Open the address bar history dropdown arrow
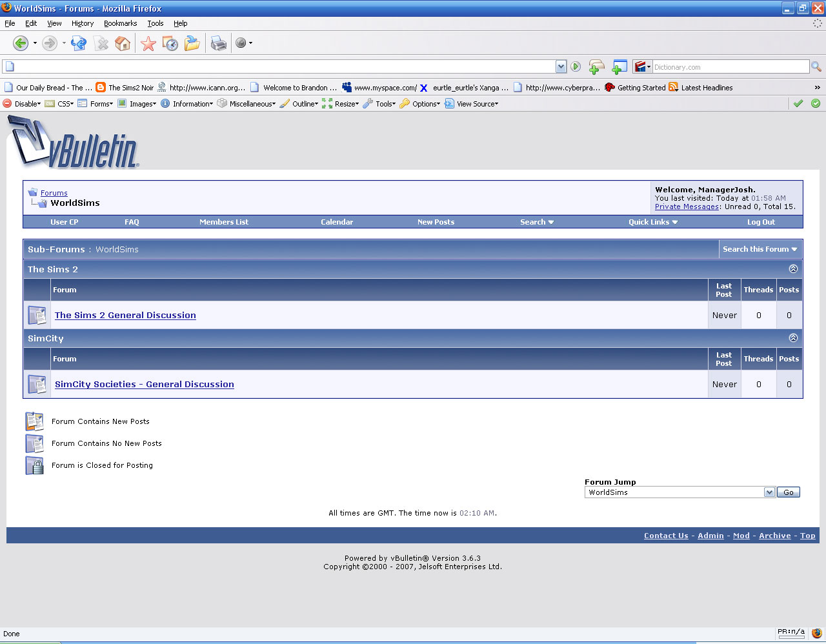This screenshot has height=644, width=826. [561, 66]
